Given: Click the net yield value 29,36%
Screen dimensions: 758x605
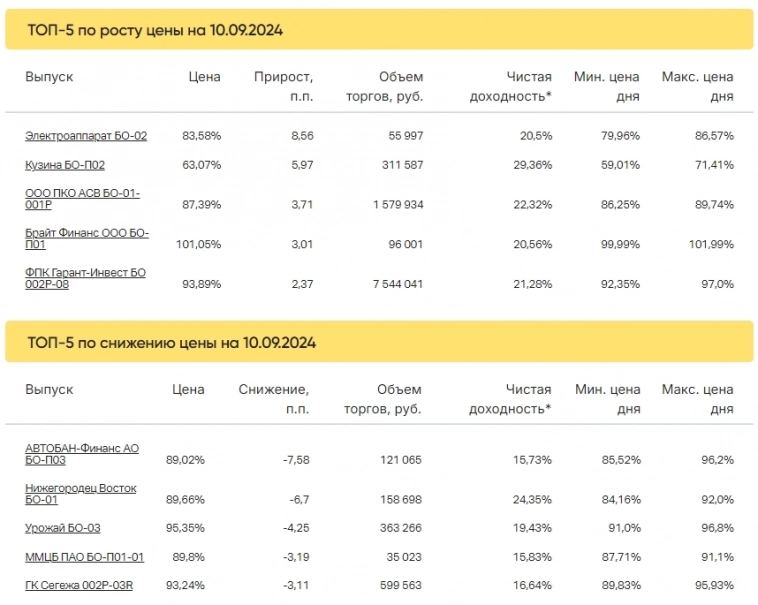Looking at the screenshot, I should pyautogui.click(x=530, y=165).
